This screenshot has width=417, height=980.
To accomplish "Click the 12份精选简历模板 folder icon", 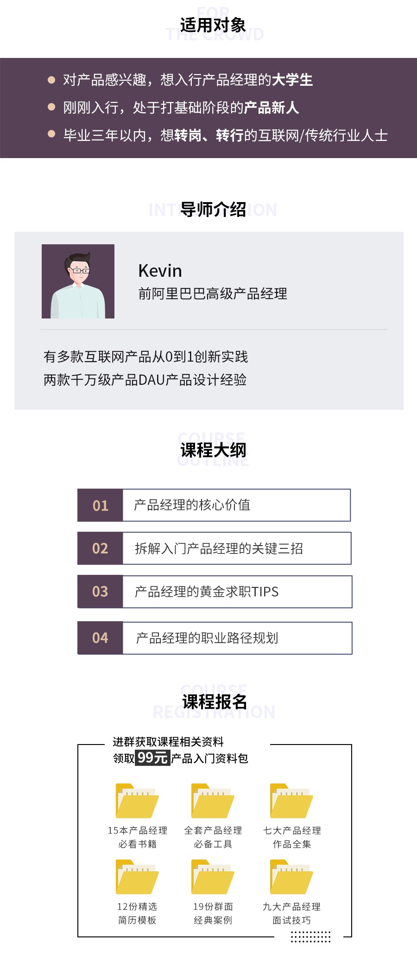I will coord(137,877).
